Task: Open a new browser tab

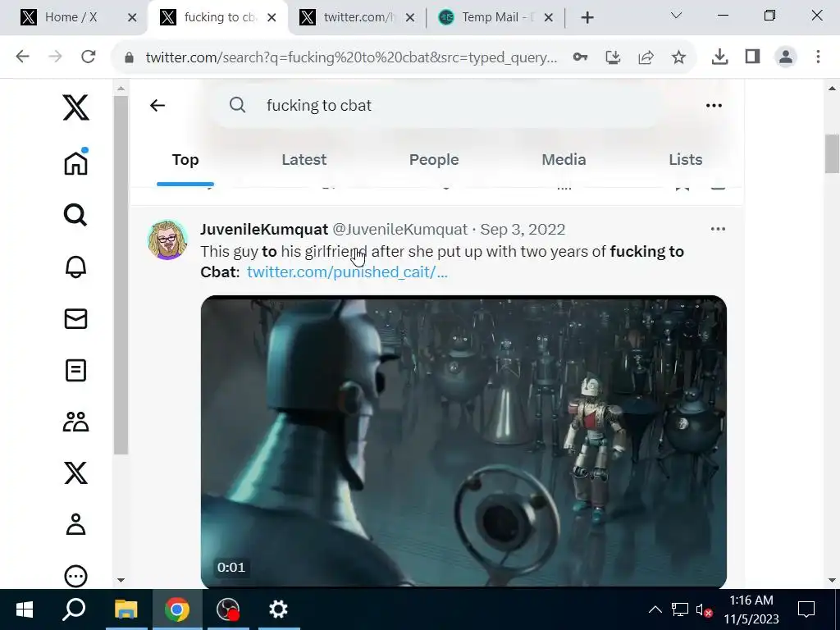Action: (587, 18)
